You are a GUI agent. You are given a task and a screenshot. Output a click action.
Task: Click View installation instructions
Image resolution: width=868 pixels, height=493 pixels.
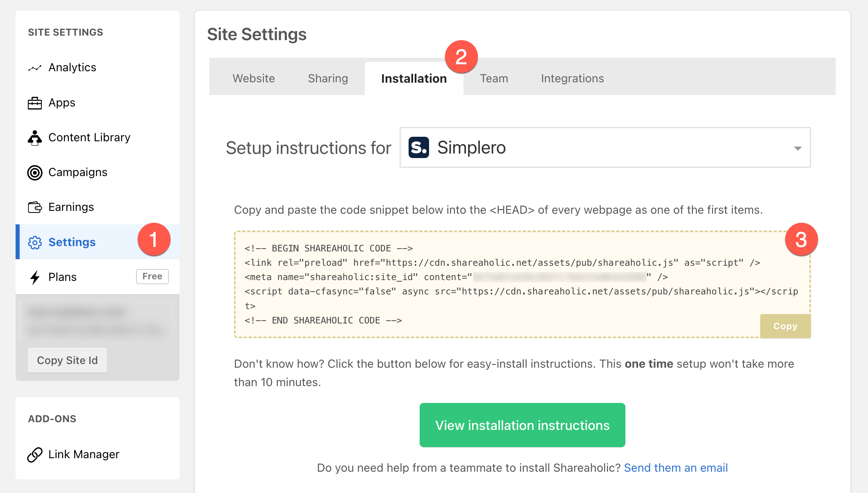[522, 425]
